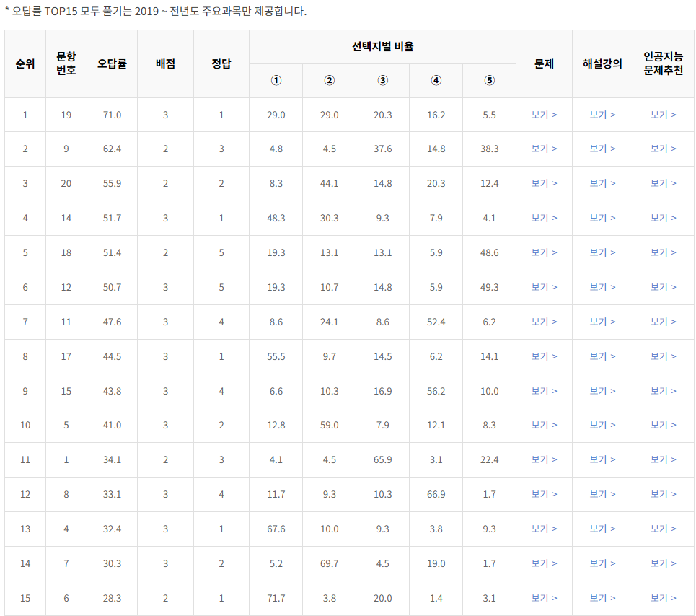View problem link for question 17

tap(545, 356)
